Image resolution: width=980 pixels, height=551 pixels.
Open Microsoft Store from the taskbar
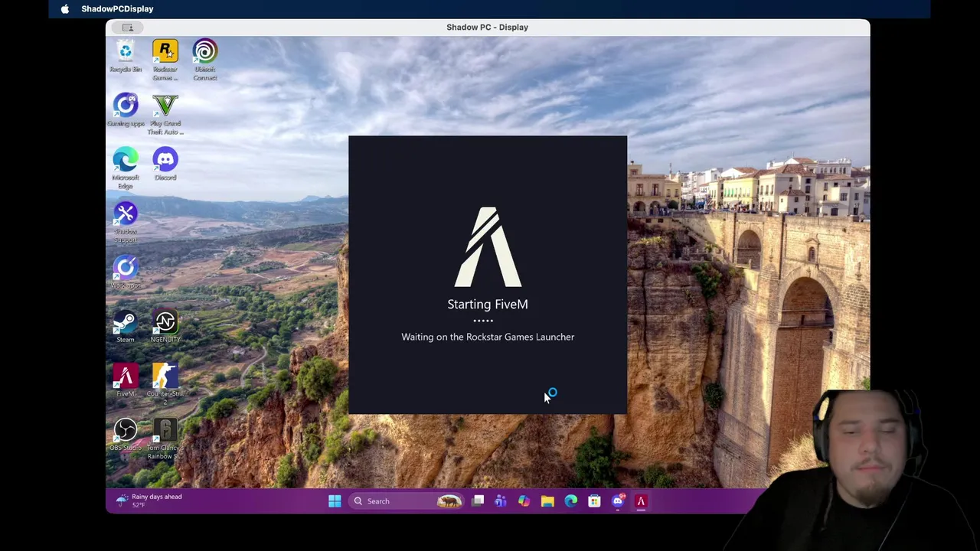(594, 501)
